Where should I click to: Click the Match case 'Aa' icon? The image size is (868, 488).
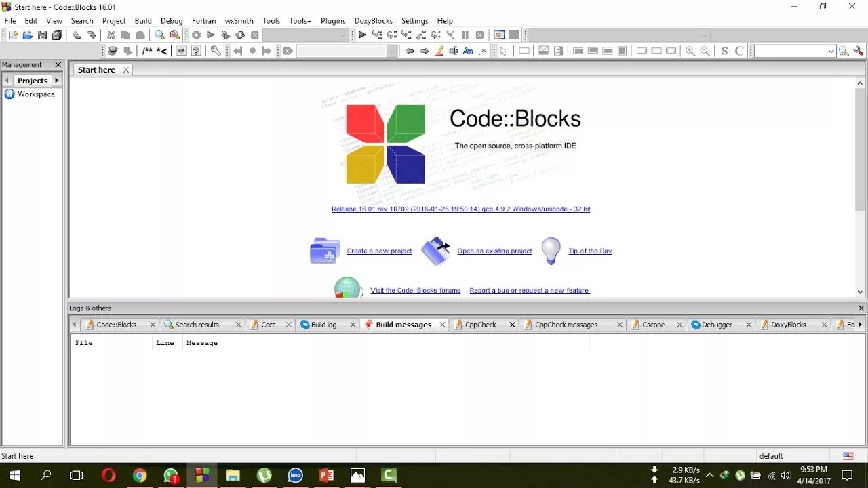point(468,52)
